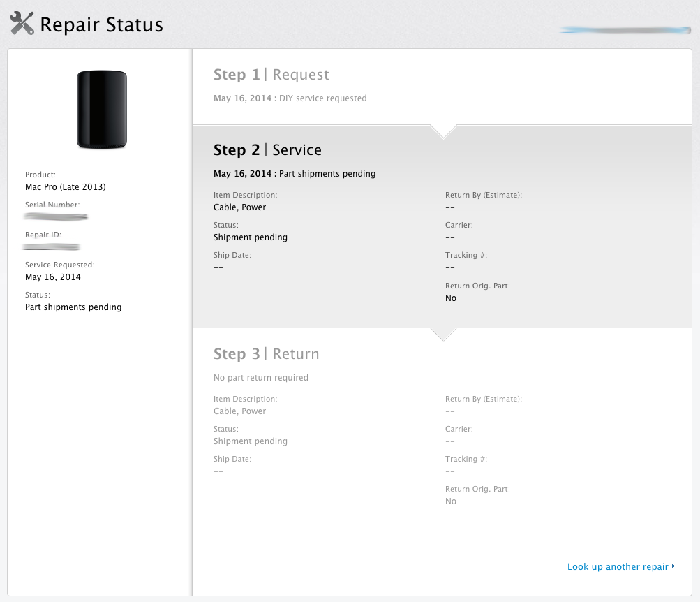Click the 'May 16, 2014' Service Requested date in sidebar

click(x=52, y=277)
